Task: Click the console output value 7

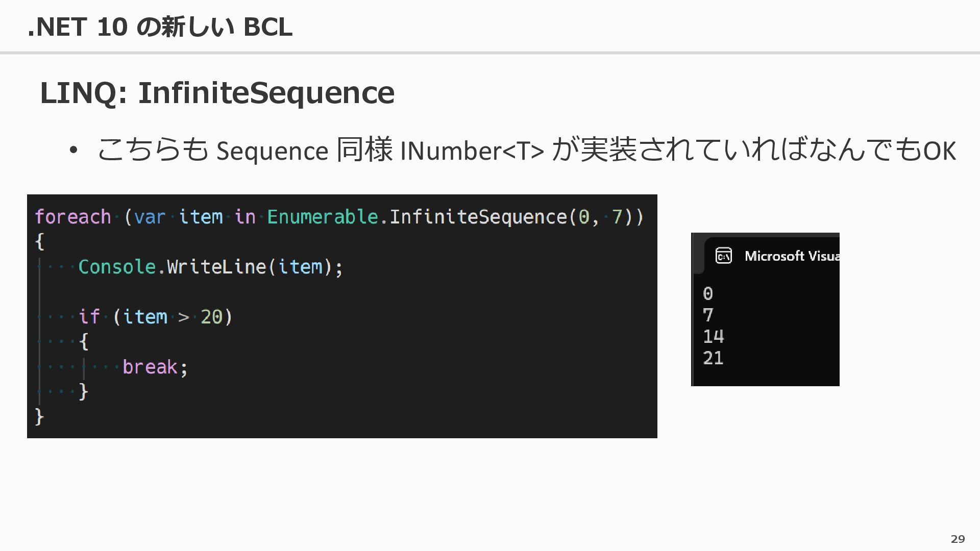Action: (x=708, y=315)
